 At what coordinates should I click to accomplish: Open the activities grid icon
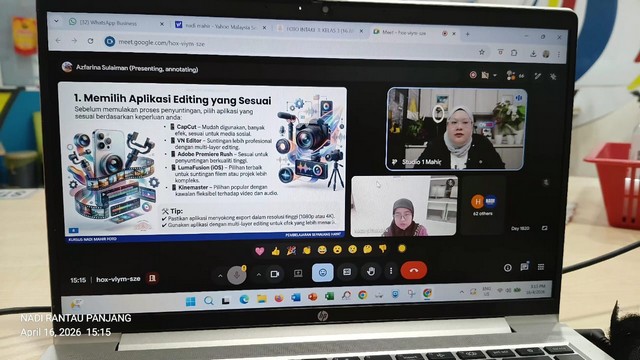coord(541,267)
